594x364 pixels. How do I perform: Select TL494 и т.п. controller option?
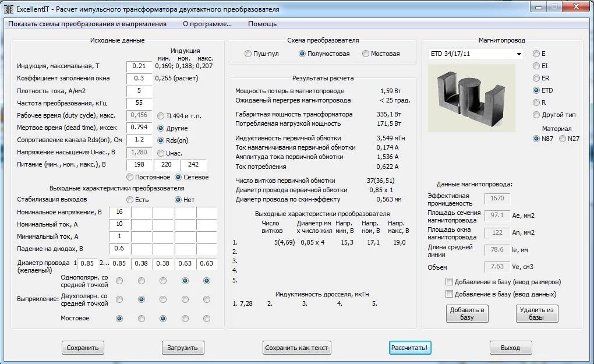[x=161, y=115]
